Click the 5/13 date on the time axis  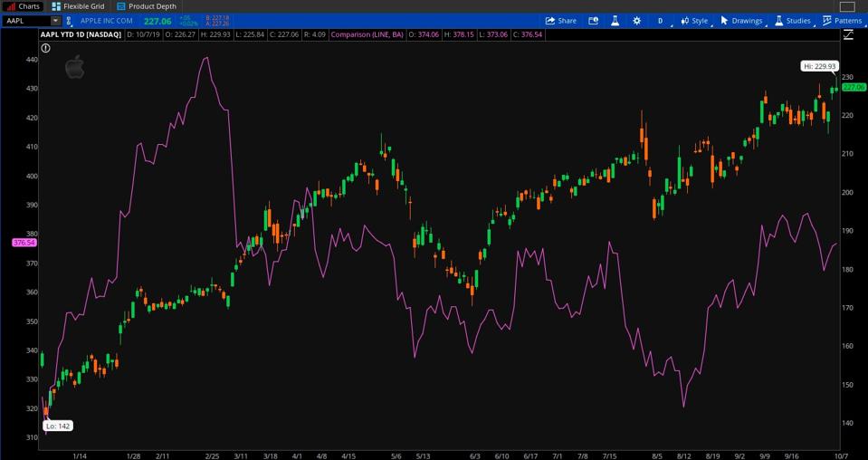[x=423, y=456]
